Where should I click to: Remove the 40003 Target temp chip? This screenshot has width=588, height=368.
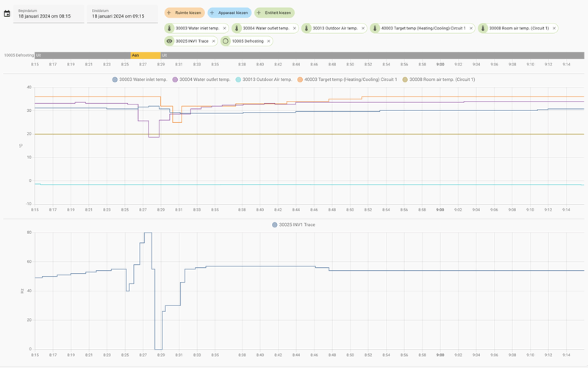pyautogui.click(x=471, y=28)
